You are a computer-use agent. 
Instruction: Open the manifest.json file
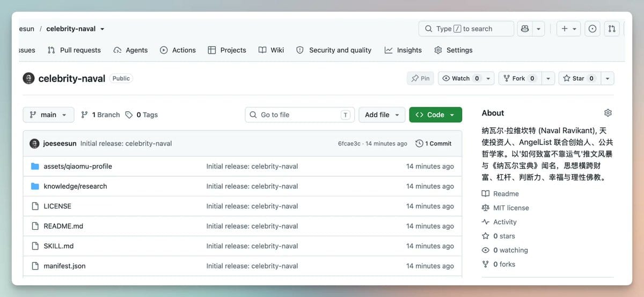[x=64, y=266]
